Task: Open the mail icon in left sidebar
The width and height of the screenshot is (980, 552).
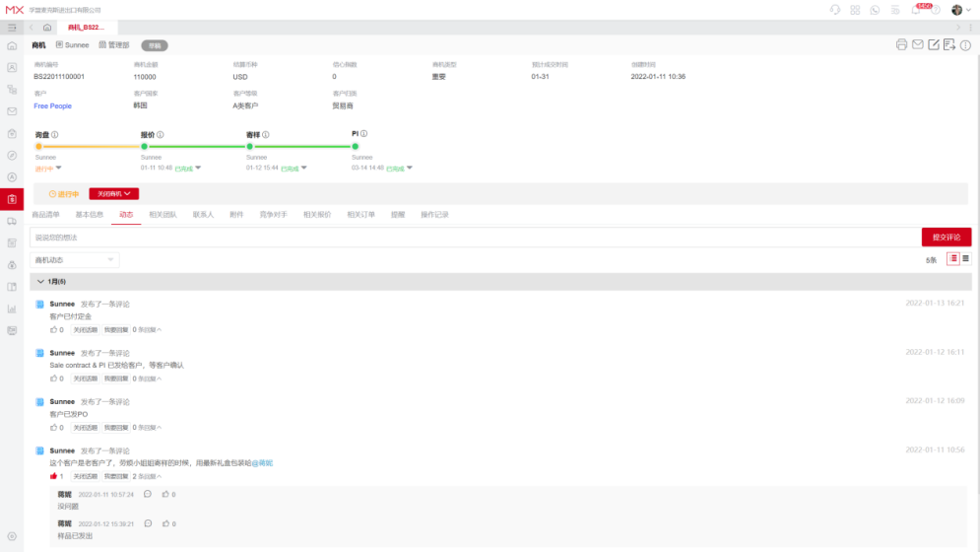Action: [x=12, y=111]
